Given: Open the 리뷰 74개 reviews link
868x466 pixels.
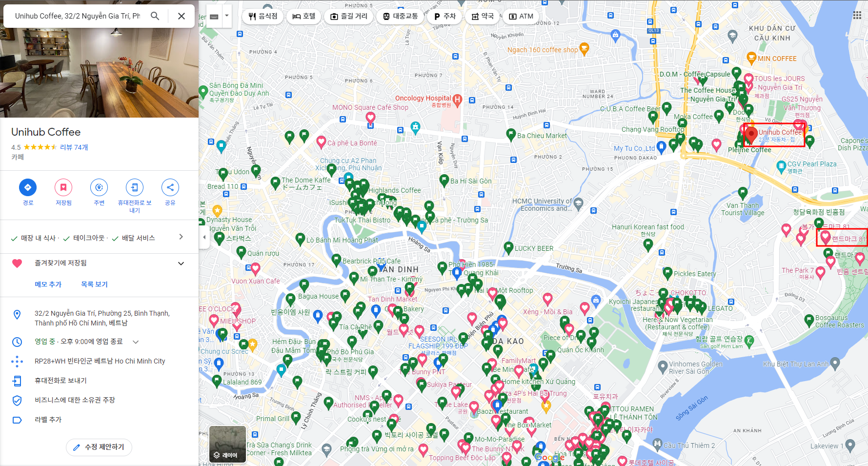Looking at the screenshot, I should click(74, 147).
